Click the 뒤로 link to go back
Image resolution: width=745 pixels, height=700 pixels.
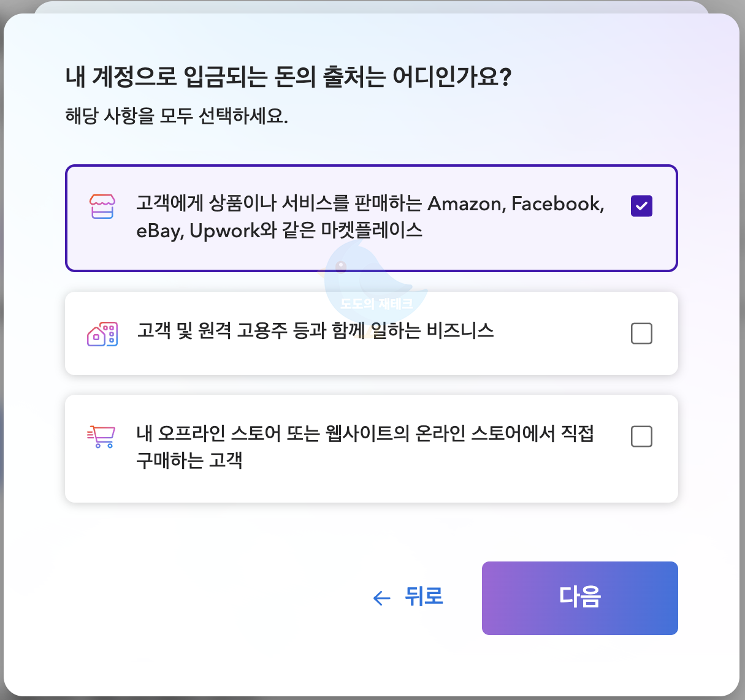click(x=423, y=598)
